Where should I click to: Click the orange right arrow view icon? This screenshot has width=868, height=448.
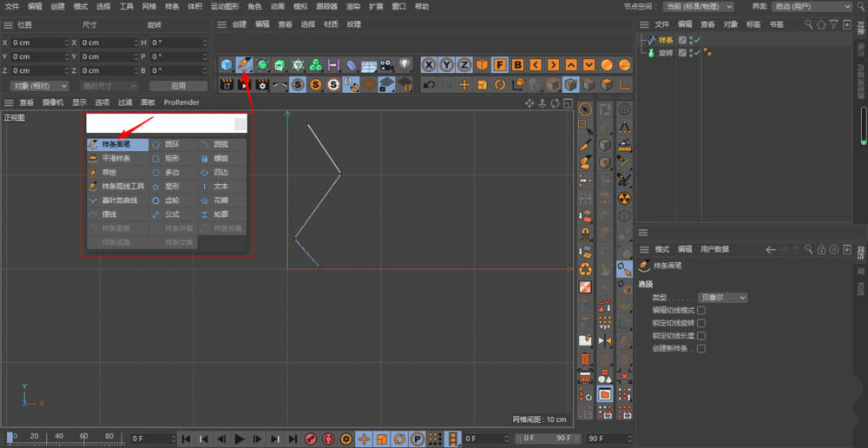tap(553, 65)
